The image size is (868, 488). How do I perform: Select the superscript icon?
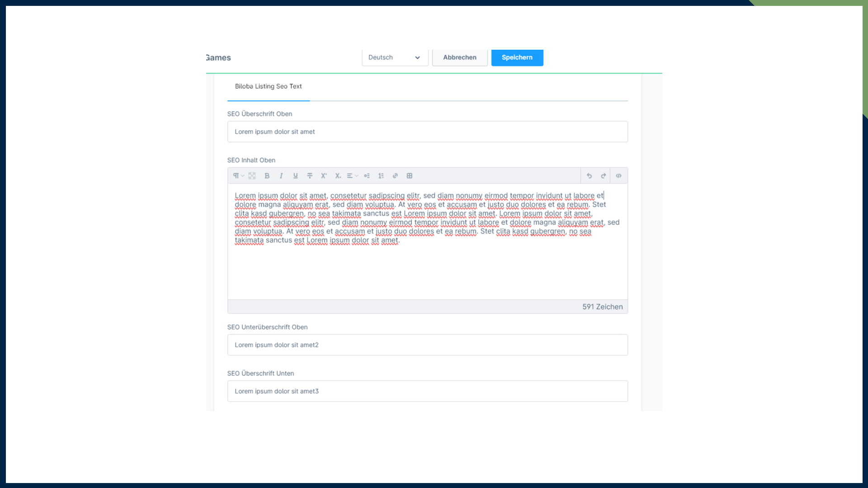324,176
